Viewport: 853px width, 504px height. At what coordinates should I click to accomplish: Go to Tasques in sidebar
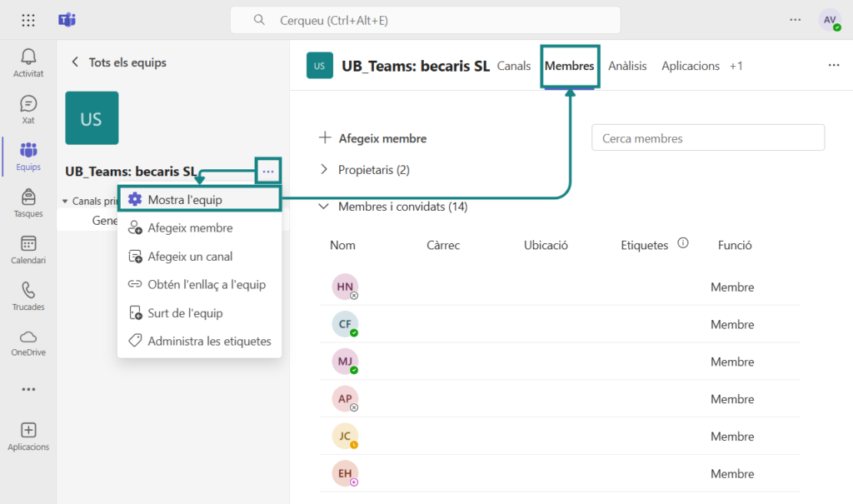[28, 197]
